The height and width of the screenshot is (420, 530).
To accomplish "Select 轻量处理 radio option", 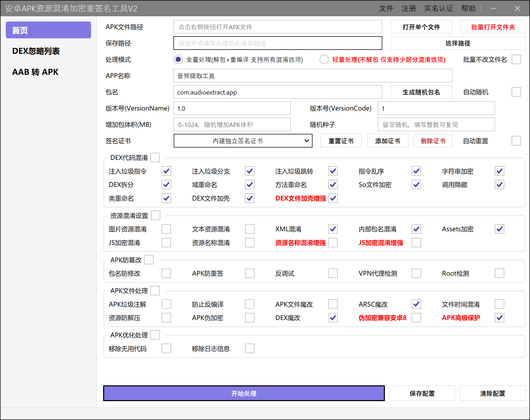I will pyautogui.click(x=324, y=60).
